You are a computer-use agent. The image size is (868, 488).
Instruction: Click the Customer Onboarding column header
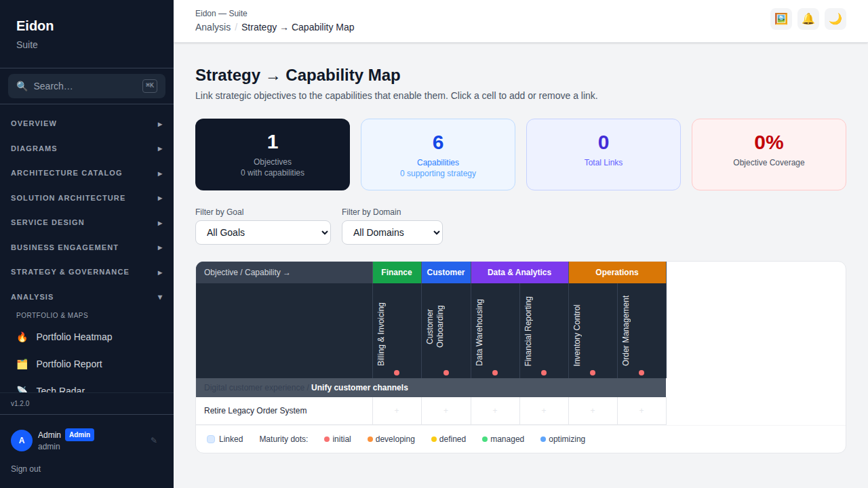tap(446, 331)
